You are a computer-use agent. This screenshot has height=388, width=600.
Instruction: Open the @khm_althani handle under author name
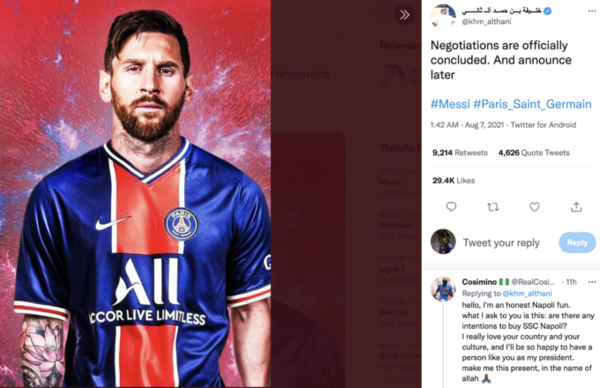click(486, 21)
